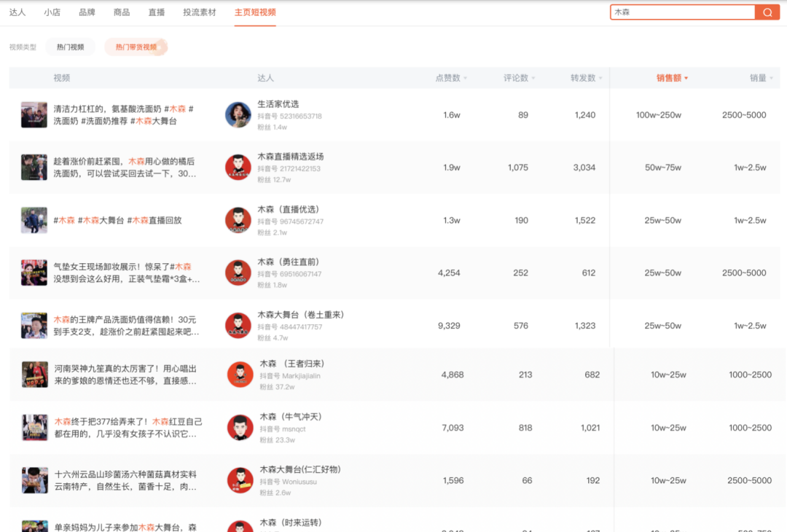Click 抖音号 msnqct text
Viewport: 787px width, 532px height.
coord(283,429)
